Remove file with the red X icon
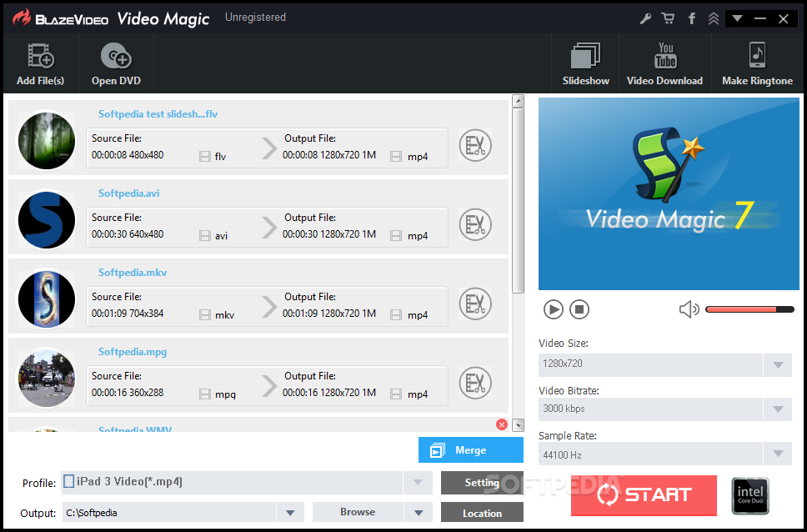This screenshot has width=807, height=532. tap(501, 424)
